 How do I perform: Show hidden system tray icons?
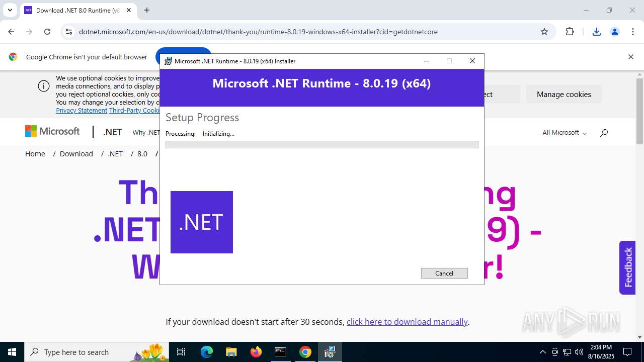[x=542, y=352]
